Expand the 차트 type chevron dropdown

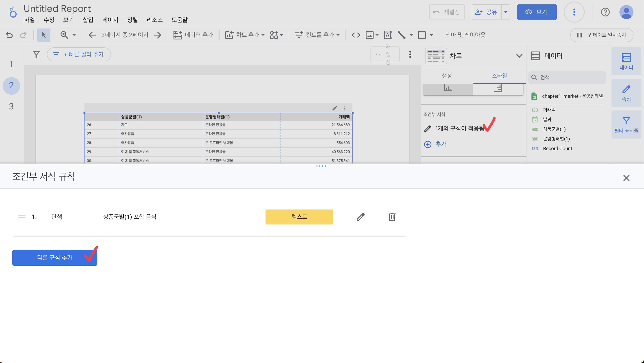click(x=519, y=55)
